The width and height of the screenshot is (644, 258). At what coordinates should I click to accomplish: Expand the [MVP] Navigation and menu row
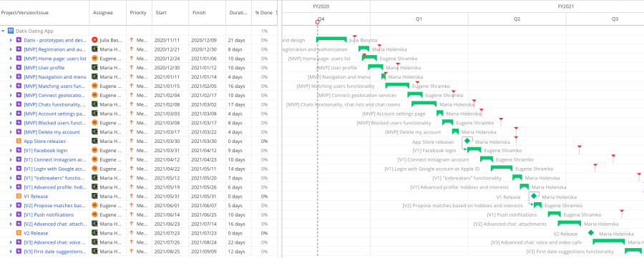click(11, 76)
